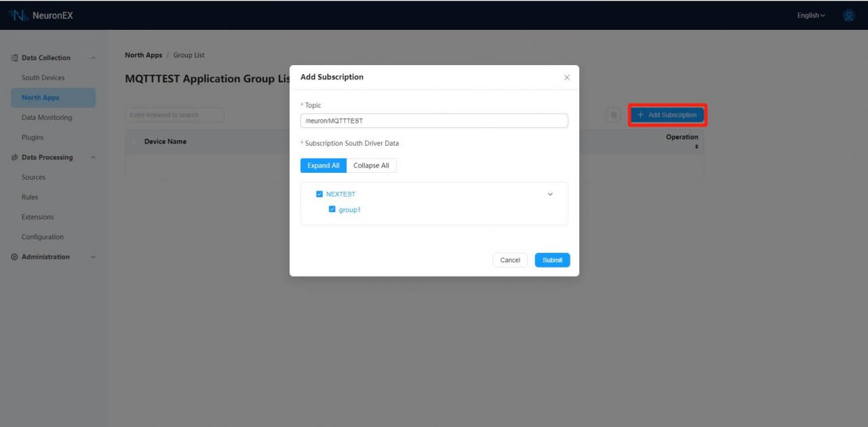The width and height of the screenshot is (868, 427).
Task: Collapse the NEXTEST tree node chevron
Action: click(550, 194)
